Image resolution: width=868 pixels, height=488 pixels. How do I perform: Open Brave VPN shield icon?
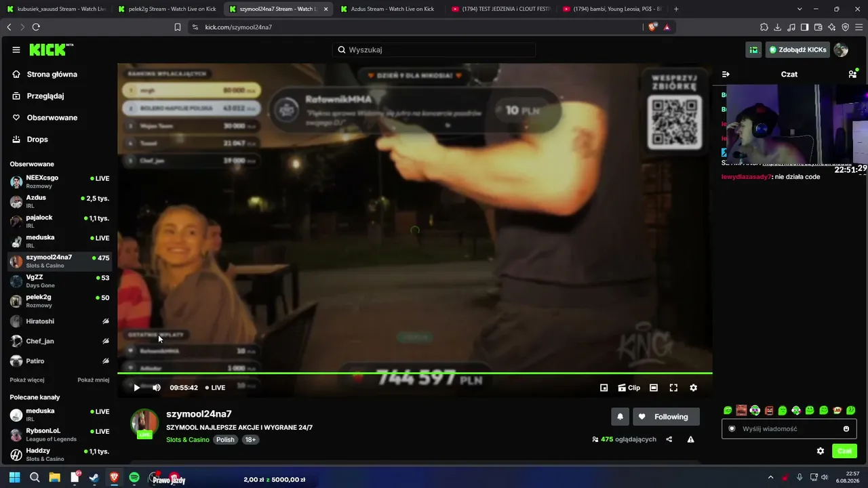click(846, 27)
